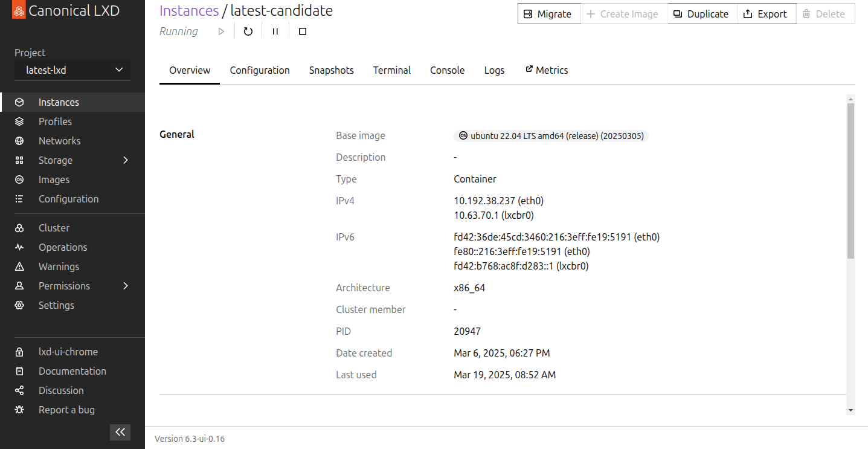Export the latest-candidate instance
This screenshot has height=449, width=868.
(x=766, y=13)
